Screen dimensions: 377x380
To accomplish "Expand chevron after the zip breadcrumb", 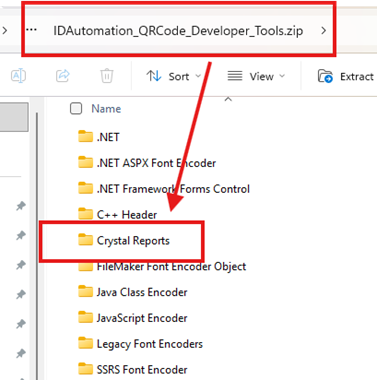I will [x=323, y=31].
